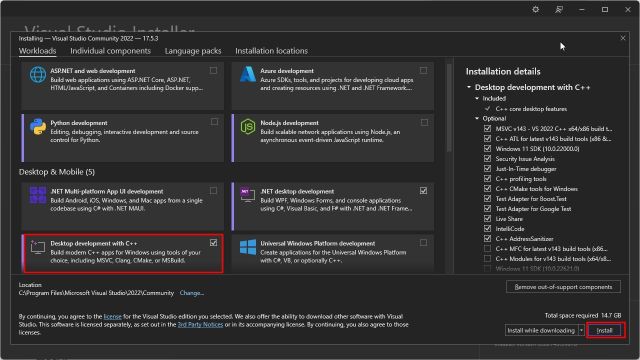This screenshot has height=360, width=640.
Task: Switch to the Language packs tab
Action: tap(193, 51)
